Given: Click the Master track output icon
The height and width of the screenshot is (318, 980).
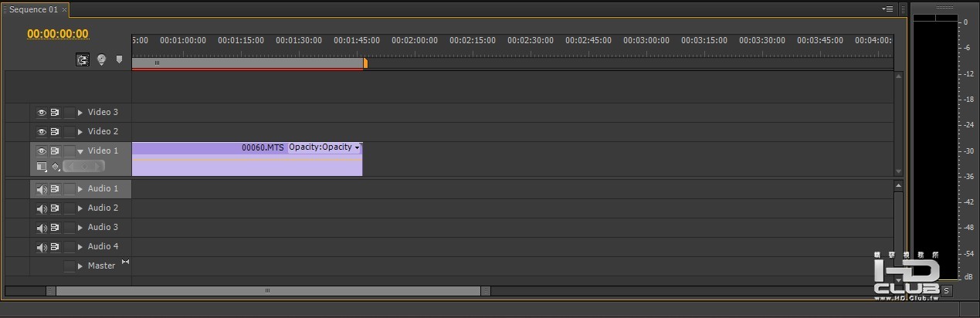Looking at the screenshot, I should coord(125,262).
